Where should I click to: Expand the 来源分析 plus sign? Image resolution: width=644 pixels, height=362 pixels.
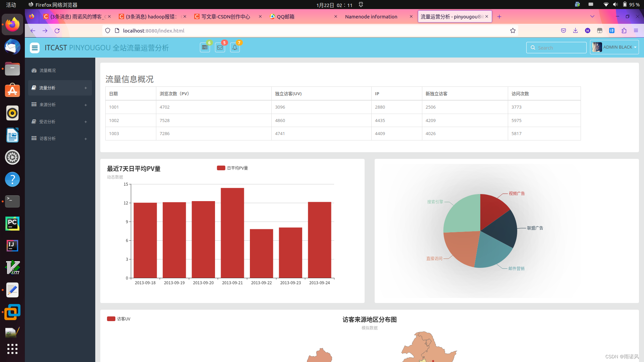(x=86, y=105)
